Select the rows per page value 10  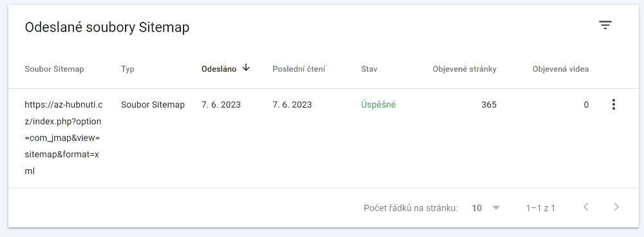(x=477, y=208)
